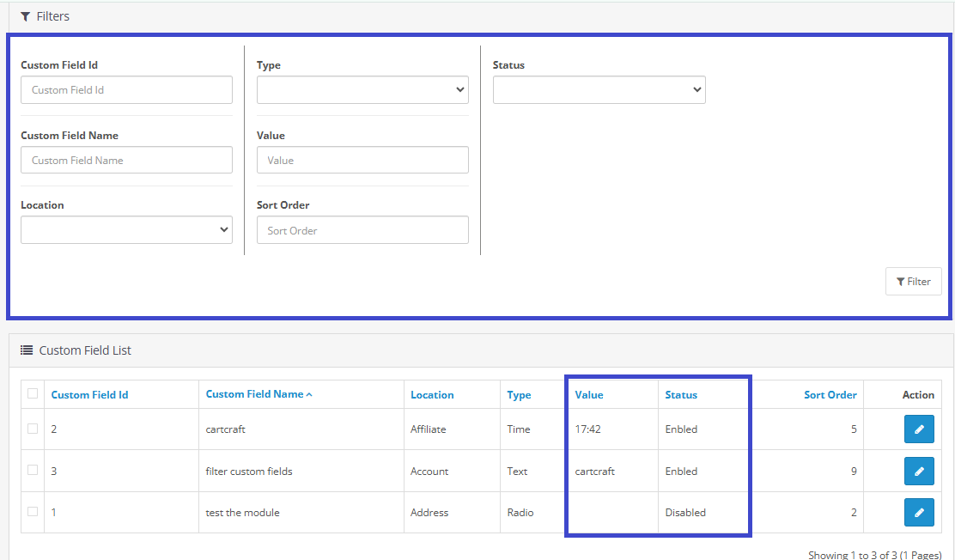
Task: Sort table by Location column header
Action: [x=432, y=395]
